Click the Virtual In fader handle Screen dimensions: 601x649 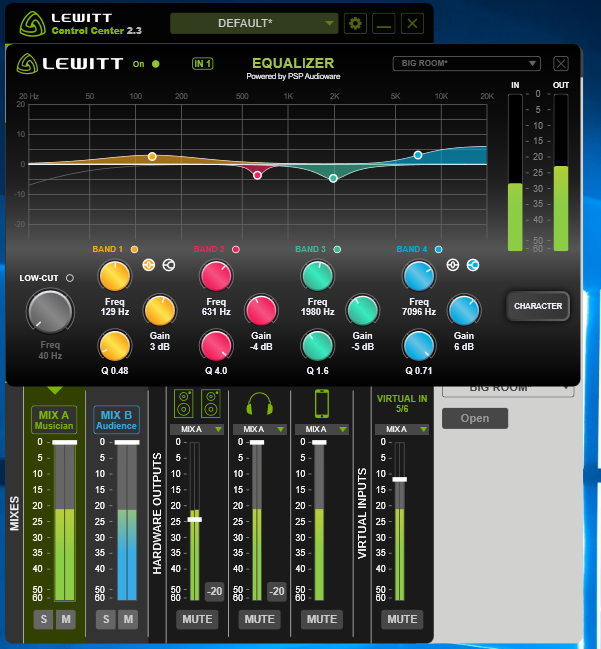[399, 479]
